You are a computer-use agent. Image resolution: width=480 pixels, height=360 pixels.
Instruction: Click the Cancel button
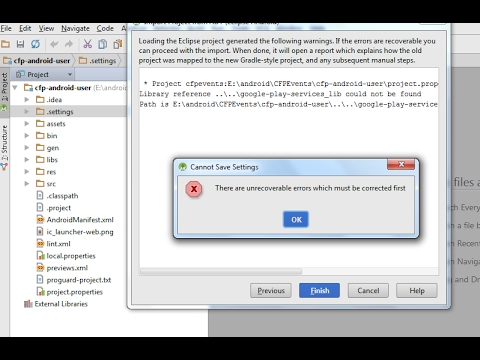tap(368, 291)
